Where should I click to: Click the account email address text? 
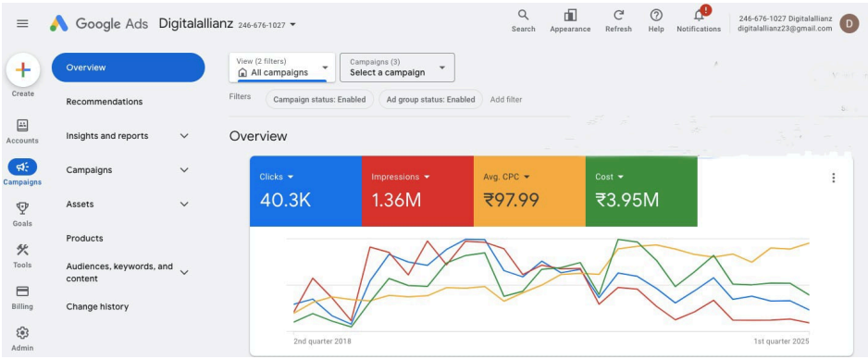click(785, 29)
